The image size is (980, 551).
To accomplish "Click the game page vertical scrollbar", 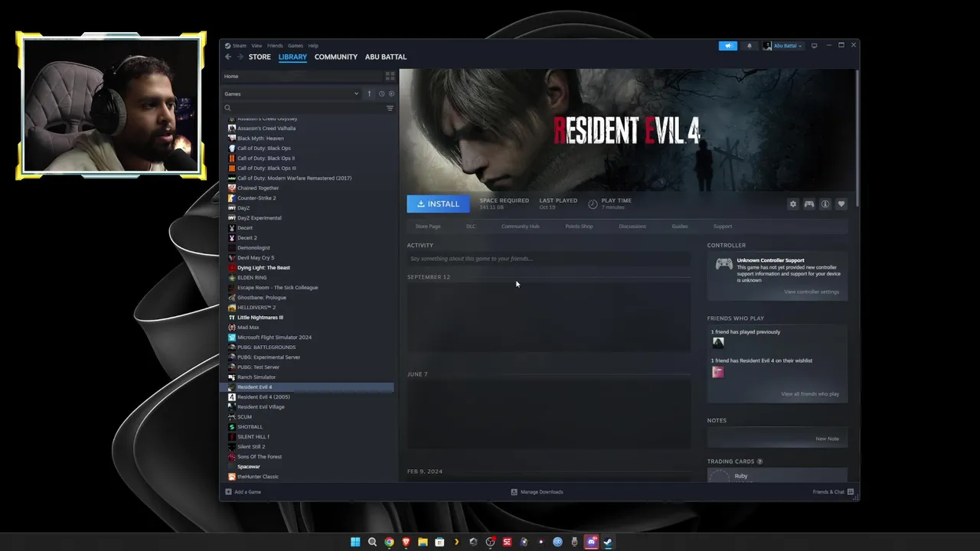I will [x=857, y=138].
